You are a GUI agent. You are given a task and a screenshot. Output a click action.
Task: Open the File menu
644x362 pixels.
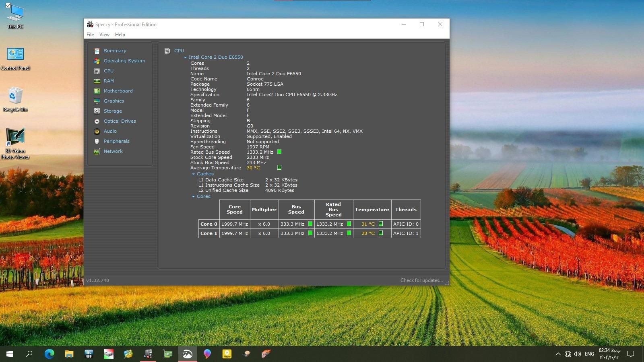pos(90,35)
